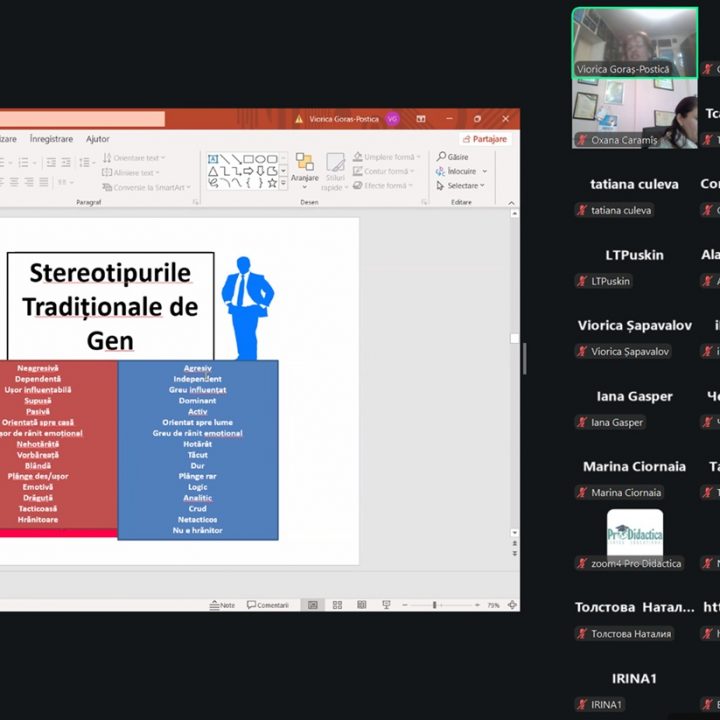Switch to Slide Sorter view icon
Image resolution: width=720 pixels, height=720 pixels.
point(336,605)
